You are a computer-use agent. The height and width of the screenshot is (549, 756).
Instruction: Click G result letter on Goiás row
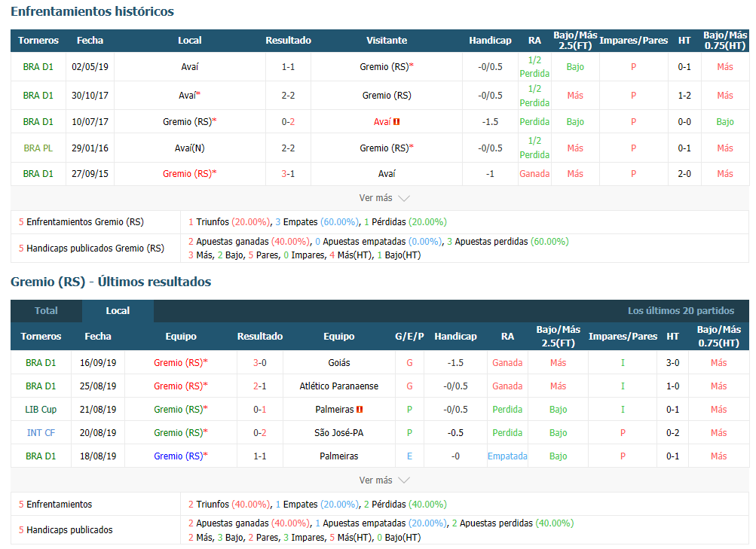point(409,363)
